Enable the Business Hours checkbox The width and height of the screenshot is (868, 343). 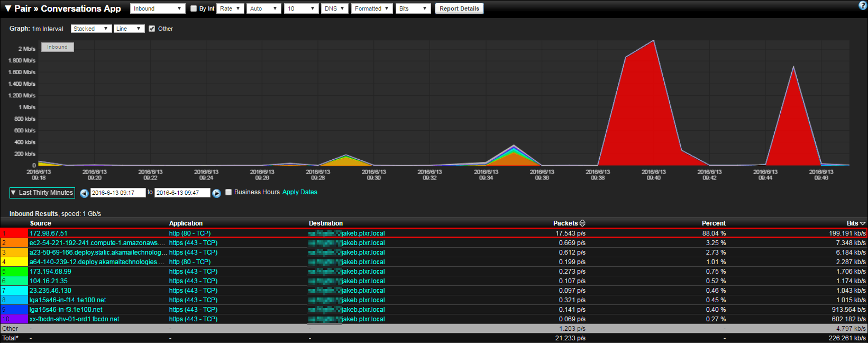(x=229, y=192)
